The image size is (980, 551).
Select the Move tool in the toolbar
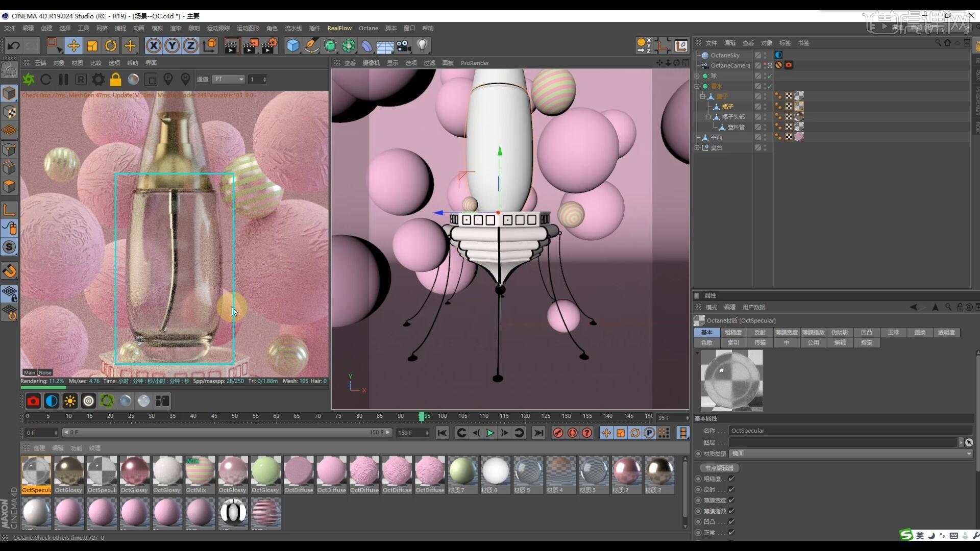point(73,45)
